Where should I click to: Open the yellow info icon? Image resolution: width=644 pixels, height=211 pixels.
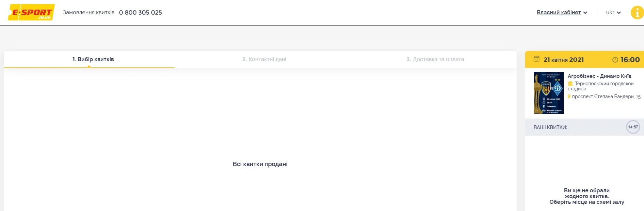click(x=637, y=13)
